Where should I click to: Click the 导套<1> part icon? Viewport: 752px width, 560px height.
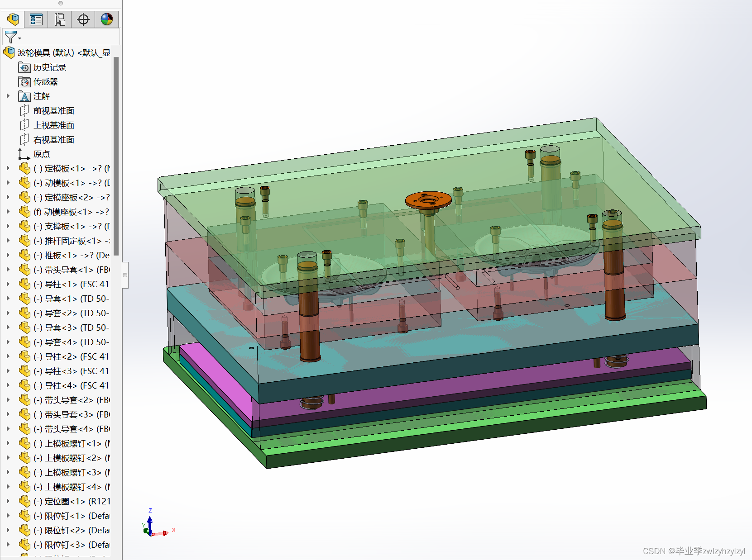pyautogui.click(x=24, y=299)
